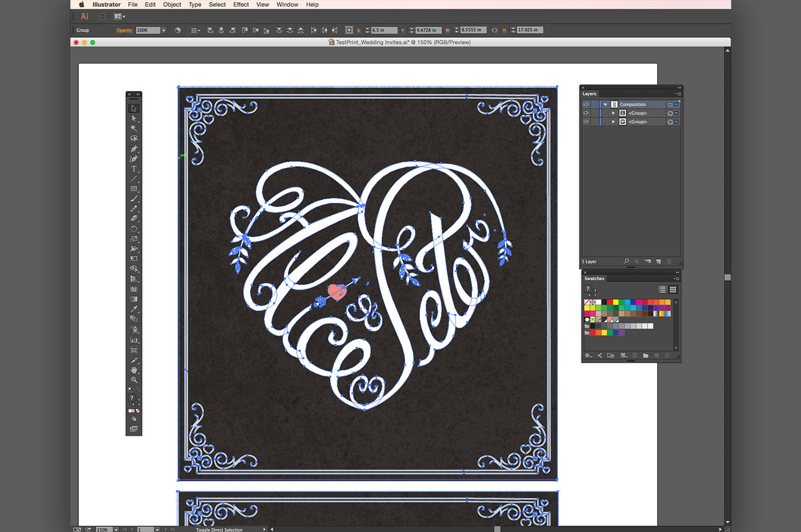Open the Align To dropdown in control bar
The height and width of the screenshot is (532, 801).
(195, 30)
